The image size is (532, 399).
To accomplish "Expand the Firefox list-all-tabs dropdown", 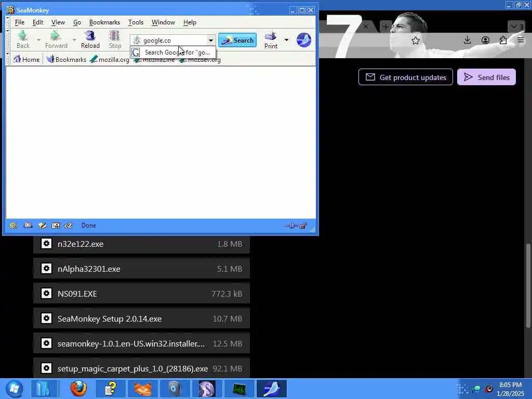I will click(516, 26).
